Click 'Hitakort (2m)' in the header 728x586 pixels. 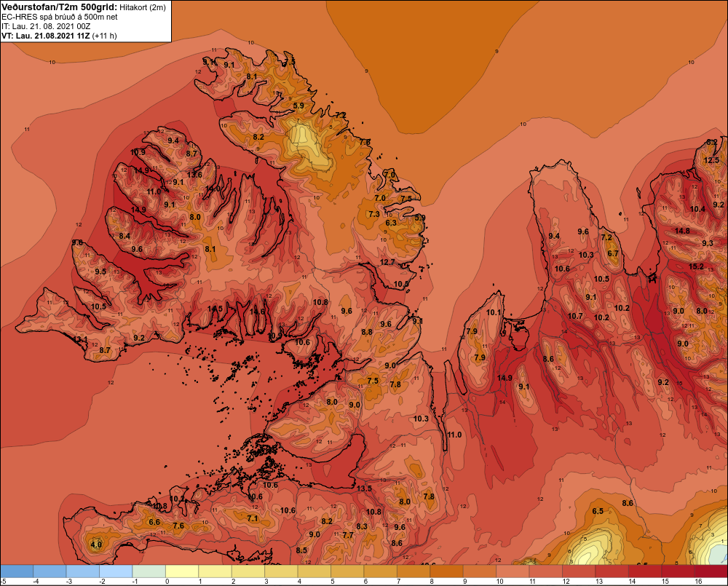coord(143,7)
